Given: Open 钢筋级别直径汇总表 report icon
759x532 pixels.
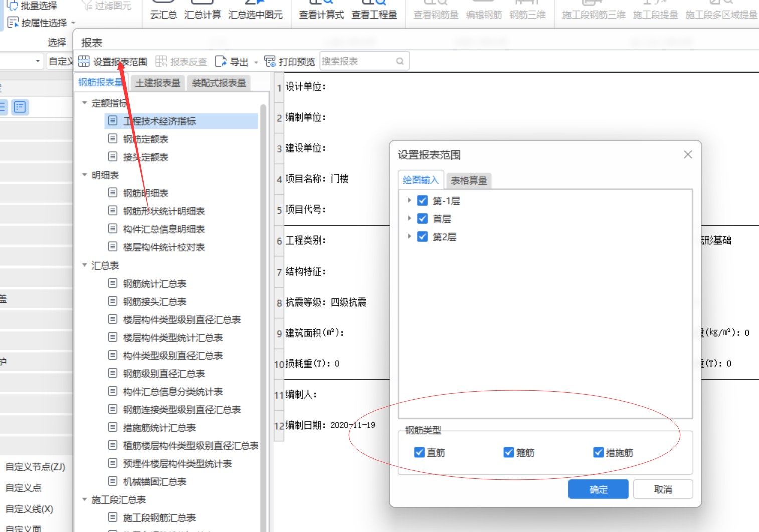Looking at the screenshot, I should [x=113, y=373].
